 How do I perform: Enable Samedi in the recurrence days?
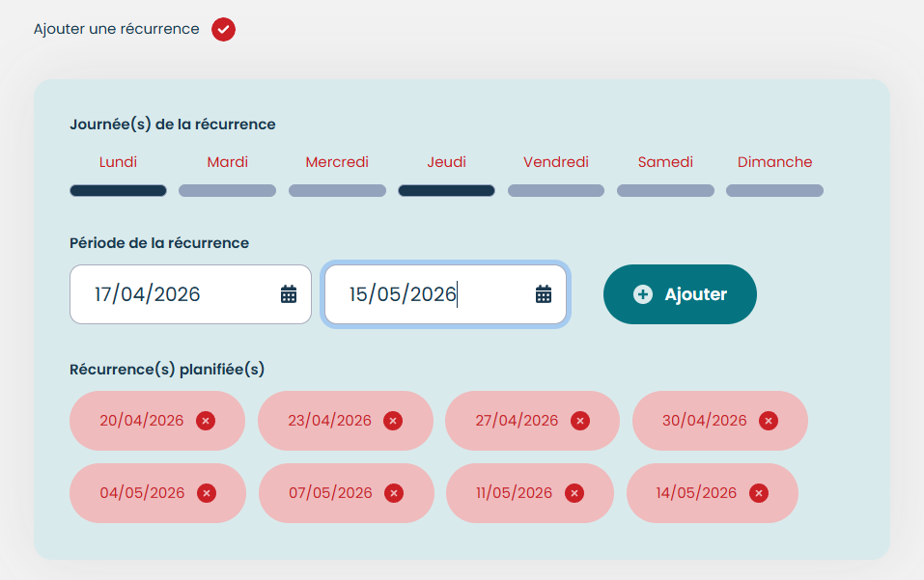pos(665,190)
